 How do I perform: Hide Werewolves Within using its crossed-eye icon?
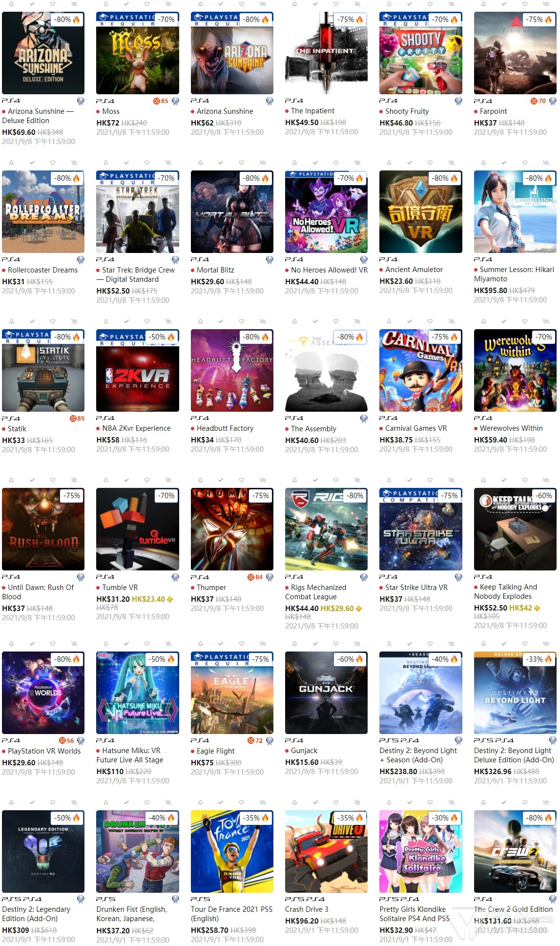pos(546,321)
